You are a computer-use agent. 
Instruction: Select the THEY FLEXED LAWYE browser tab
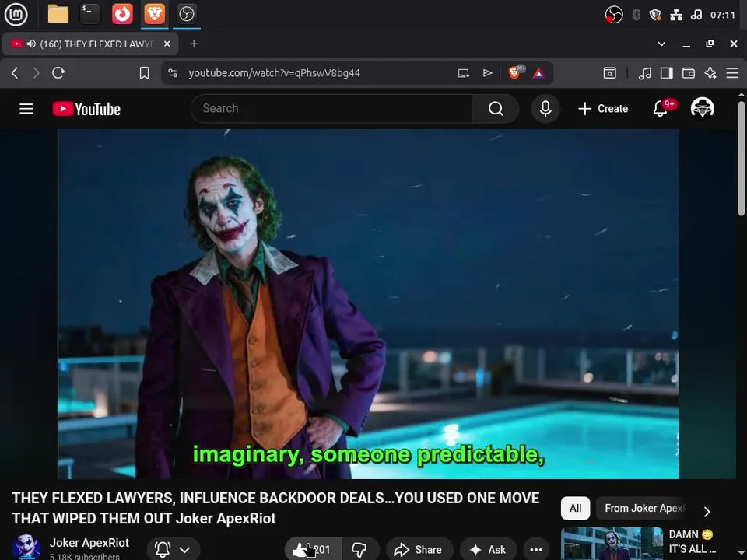click(90, 44)
